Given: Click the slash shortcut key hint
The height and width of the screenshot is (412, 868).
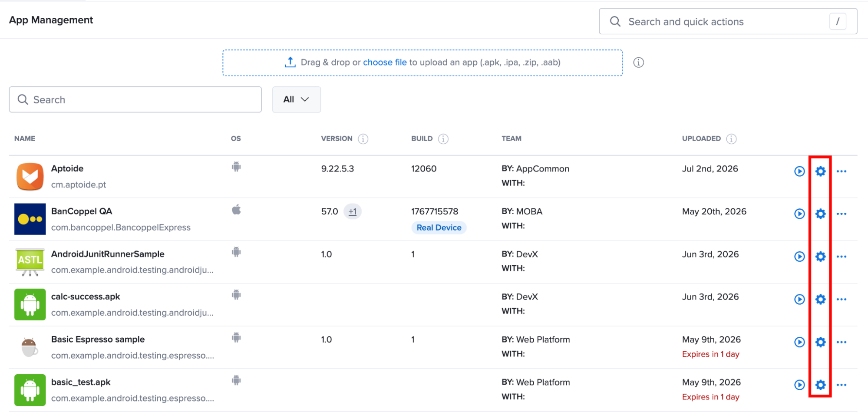Looking at the screenshot, I should coord(838,21).
